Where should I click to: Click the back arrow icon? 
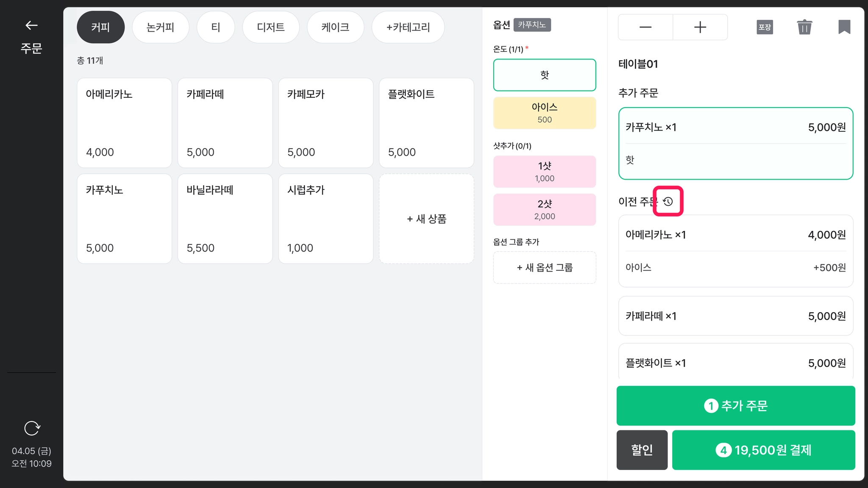point(31,25)
